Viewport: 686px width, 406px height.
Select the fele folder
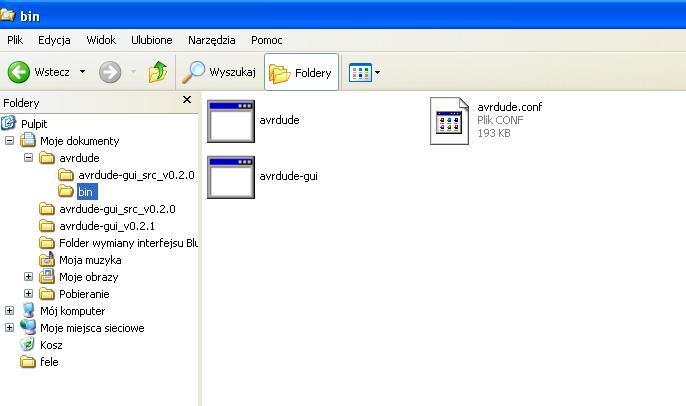click(x=49, y=362)
